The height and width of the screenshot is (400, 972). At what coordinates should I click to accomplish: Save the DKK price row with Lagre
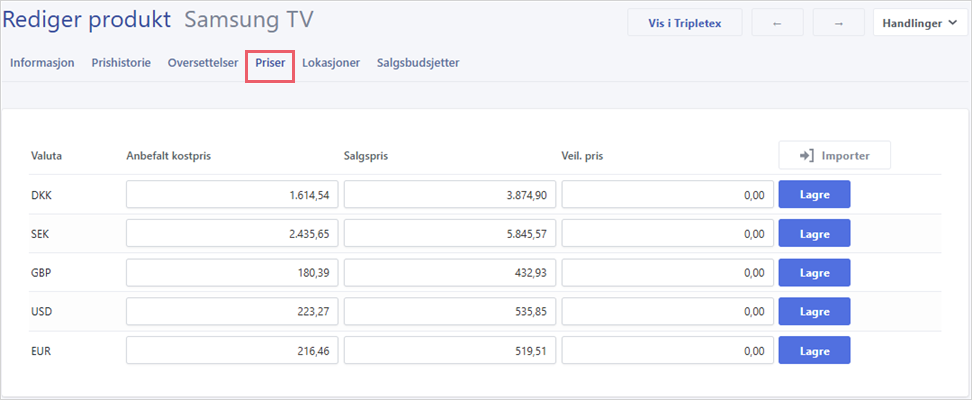click(x=814, y=195)
